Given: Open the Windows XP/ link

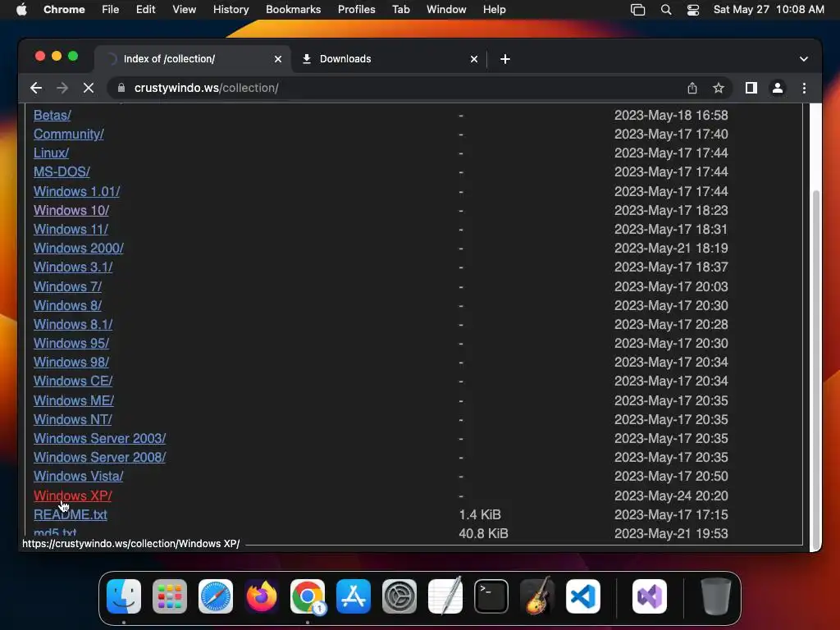Looking at the screenshot, I should [x=73, y=495].
